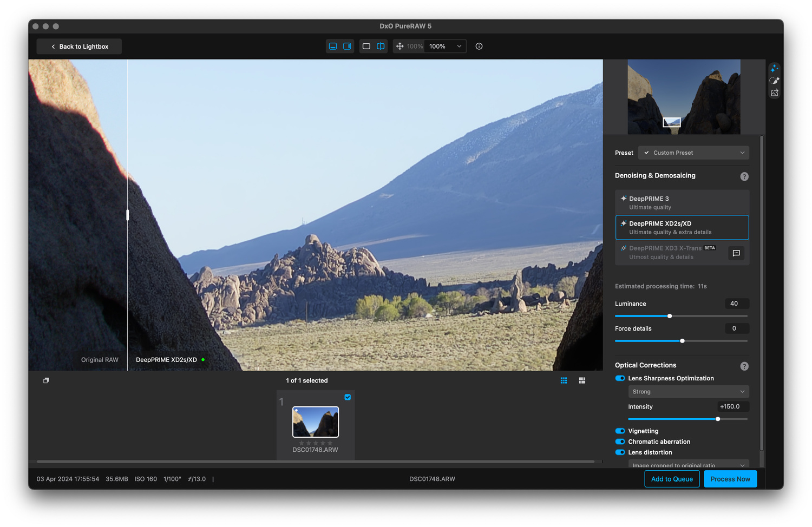This screenshot has height=527, width=812.
Task: Toggle the right settings panel icon
Action: click(x=347, y=47)
